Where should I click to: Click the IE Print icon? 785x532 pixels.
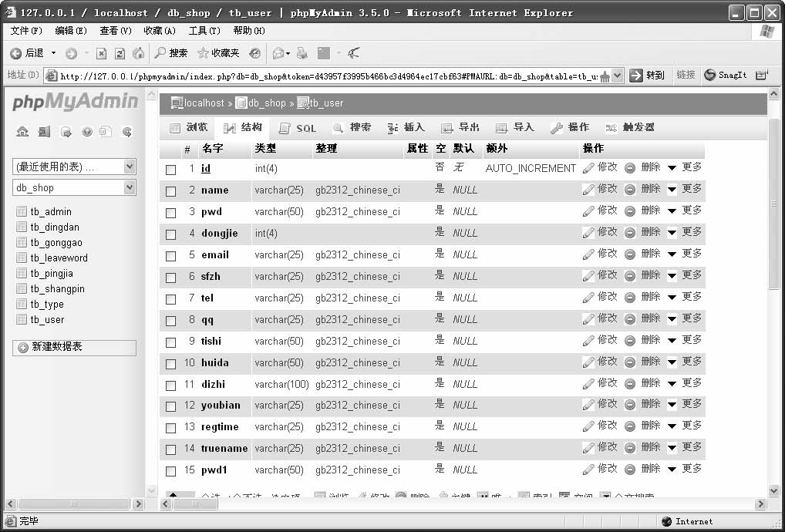302,53
